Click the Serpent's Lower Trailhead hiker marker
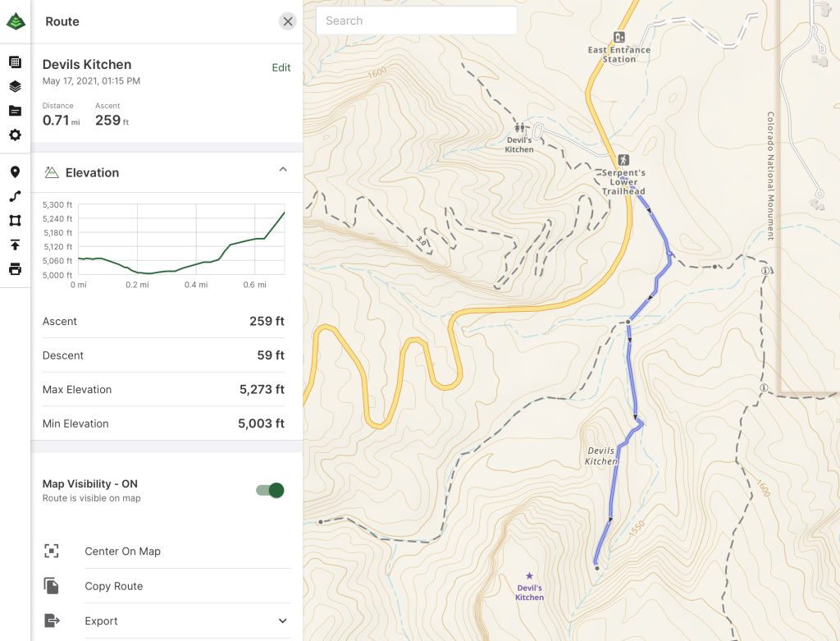This screenshot has width=840, height=641. pyautogui.click(x=624, y=159)
